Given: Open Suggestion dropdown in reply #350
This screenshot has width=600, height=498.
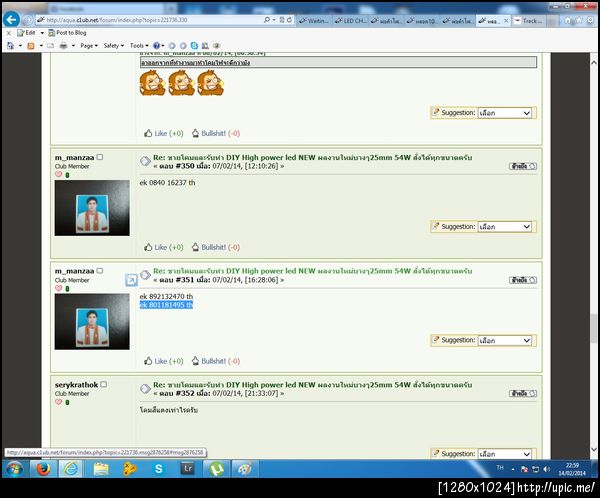Looking at the screenshot, I should coord(505,227).
